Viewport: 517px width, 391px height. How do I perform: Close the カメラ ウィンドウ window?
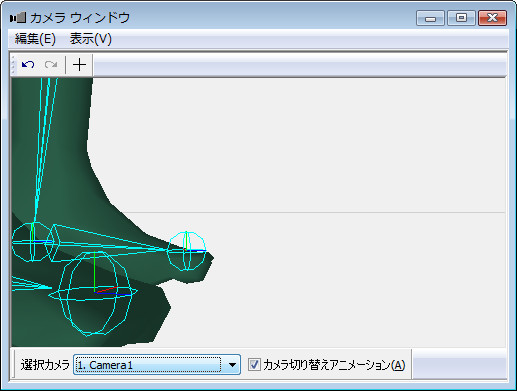click(x=492, y=18)
